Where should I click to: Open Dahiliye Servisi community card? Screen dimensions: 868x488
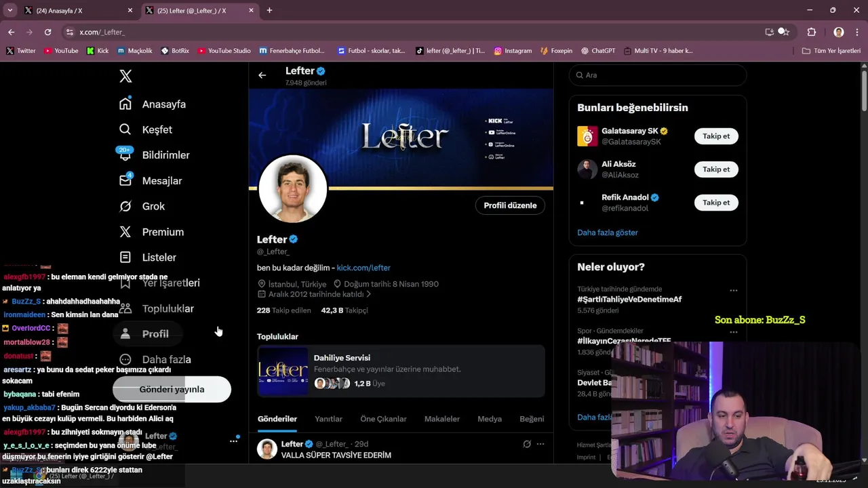click(x=401, y=371)
